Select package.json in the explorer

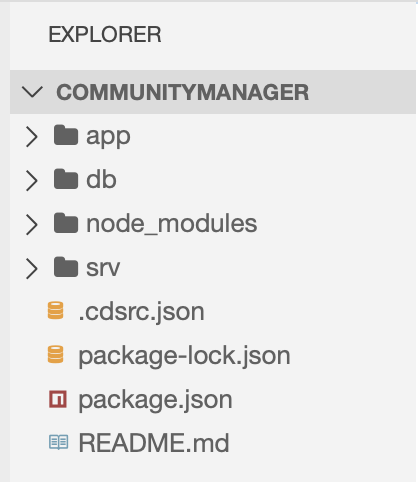155,400
